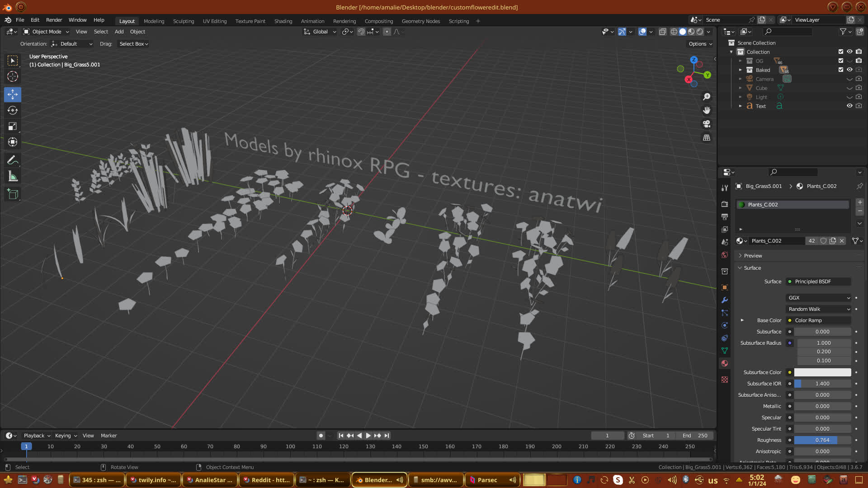
Task: Open the Object Mode dropdown
Action: pyautogui.click(x=46, y=32)
